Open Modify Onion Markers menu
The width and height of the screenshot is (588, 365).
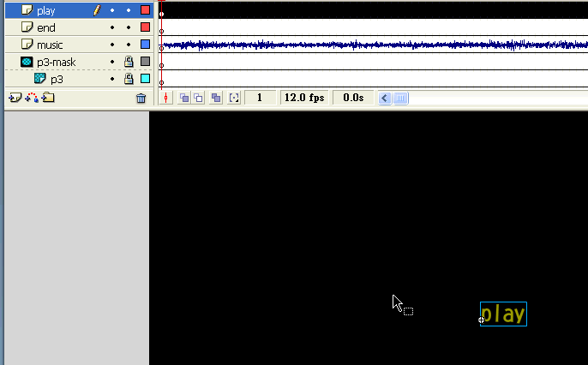(234, 99)
